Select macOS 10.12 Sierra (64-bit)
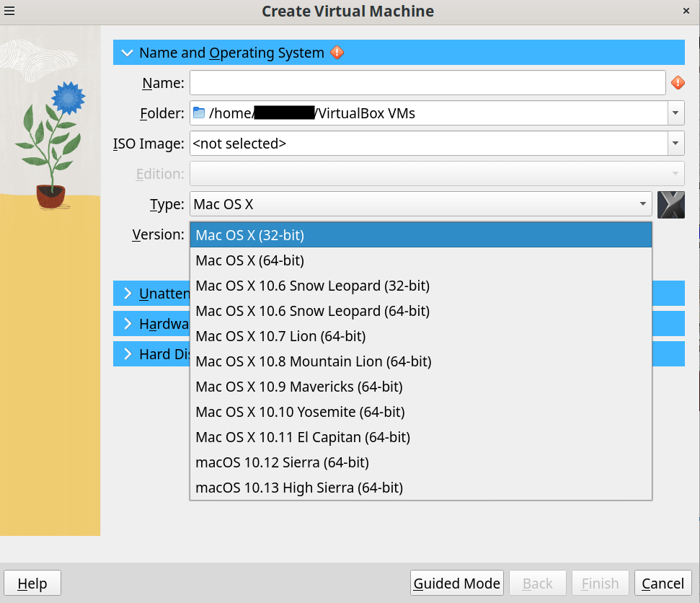Image resolution: width=700 pixels, height=603 pixels. 420,462
